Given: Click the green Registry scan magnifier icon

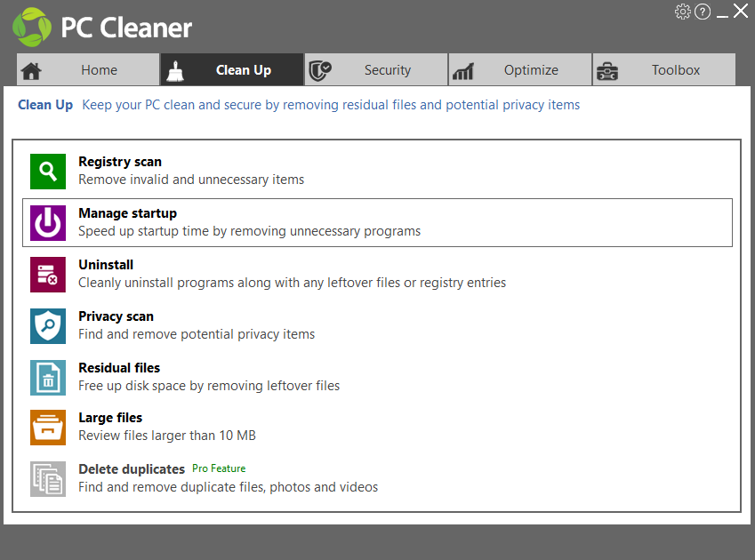Looking at the screenshot, I should click(48, 172).
